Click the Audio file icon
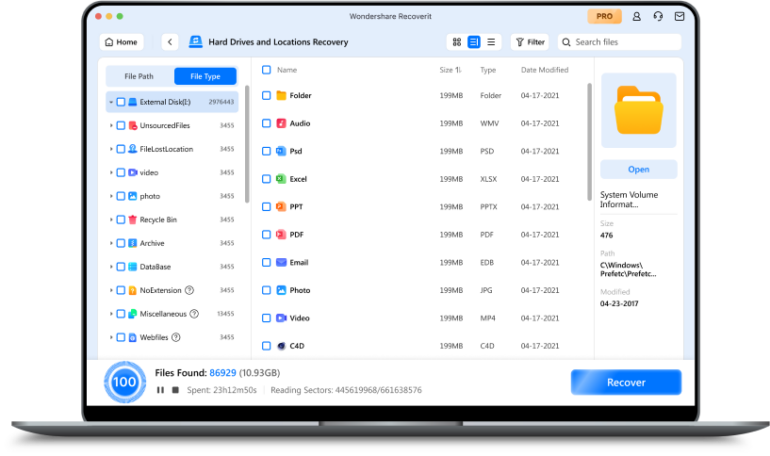 coord(281,123)
